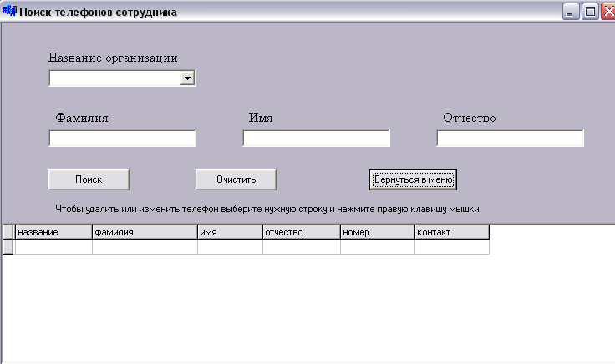This screenshot has height=364, width=615.
Task: Click the empty cell under имя column
Action: click(x=231, y=247)
